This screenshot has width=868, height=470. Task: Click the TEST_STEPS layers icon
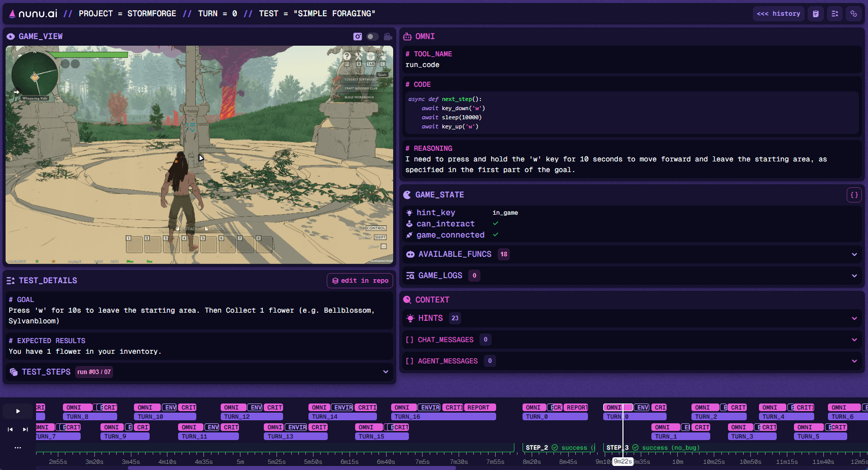(x=14, y=372)
